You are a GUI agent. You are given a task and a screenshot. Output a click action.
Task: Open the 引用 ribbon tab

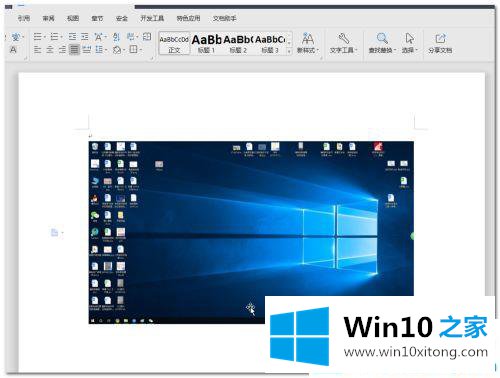pos(23,18)
